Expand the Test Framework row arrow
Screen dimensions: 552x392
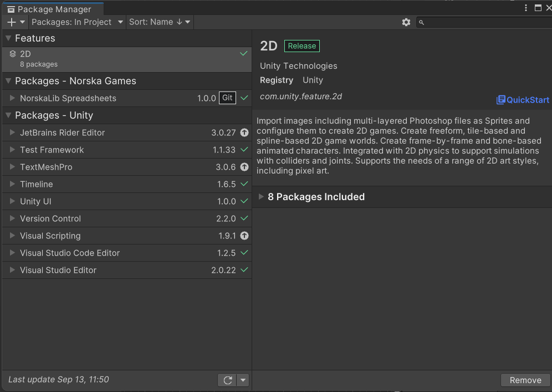click(12, 150)
